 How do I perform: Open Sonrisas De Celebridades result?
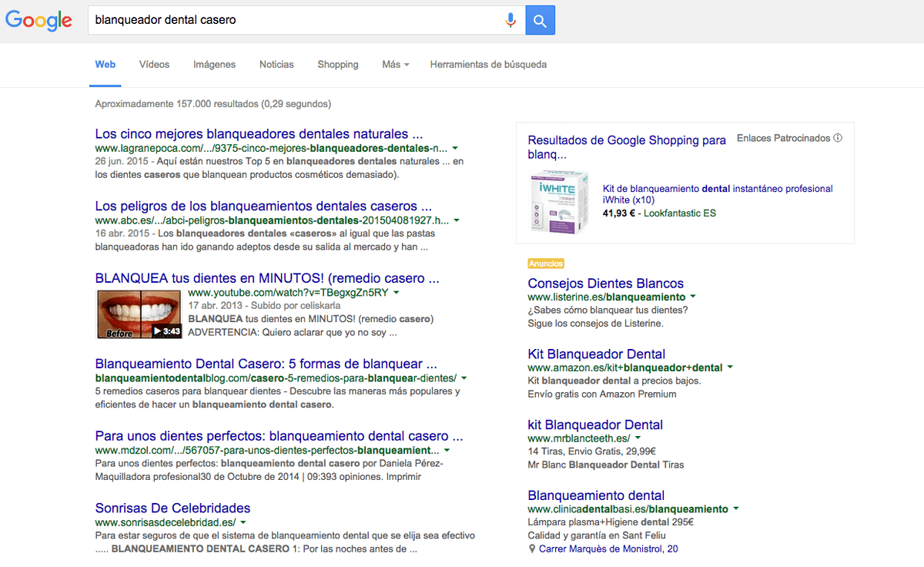click(x=172, y=508)
